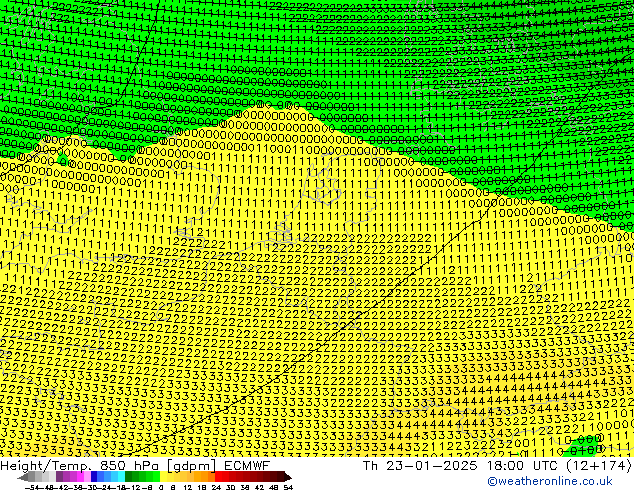Click the magenta swatch in the legend

click(x=80, y=477)
